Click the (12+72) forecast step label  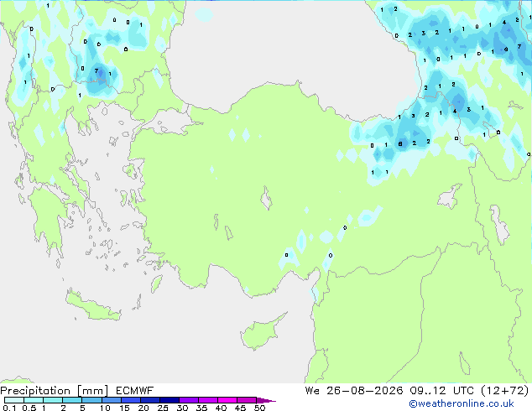pos(505,391)
